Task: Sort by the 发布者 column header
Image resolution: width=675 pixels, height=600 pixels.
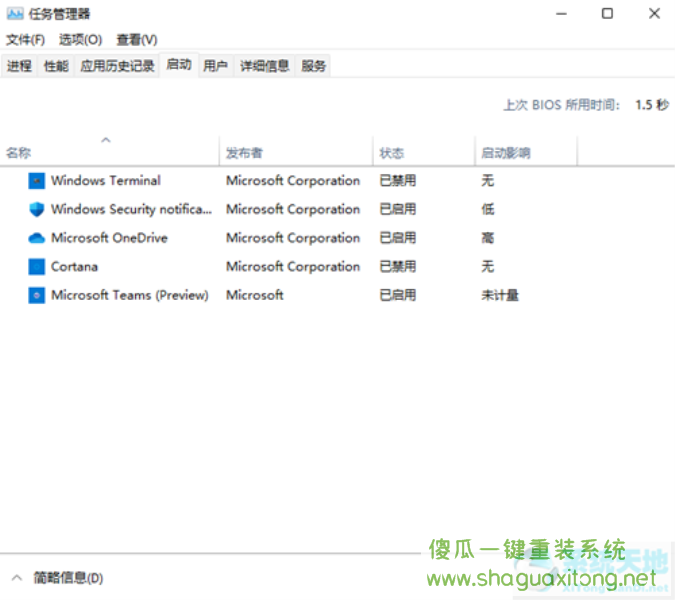Action: click(x=296, y=151)
